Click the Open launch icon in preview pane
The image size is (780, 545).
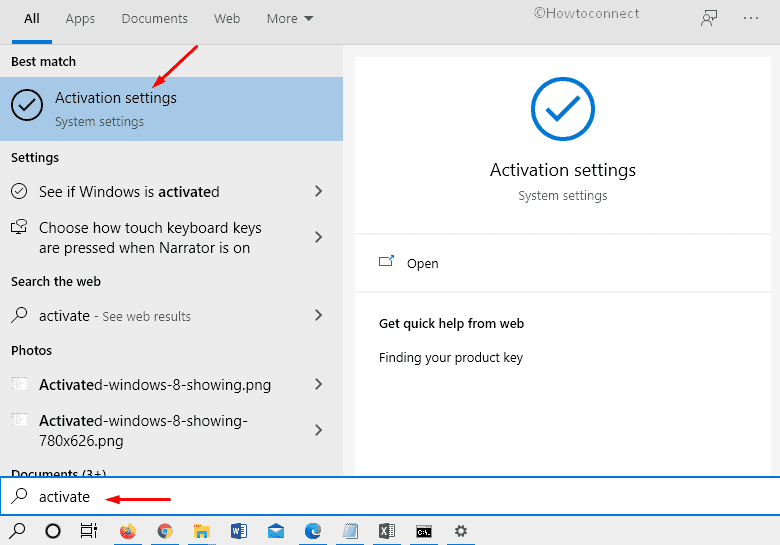386,261
